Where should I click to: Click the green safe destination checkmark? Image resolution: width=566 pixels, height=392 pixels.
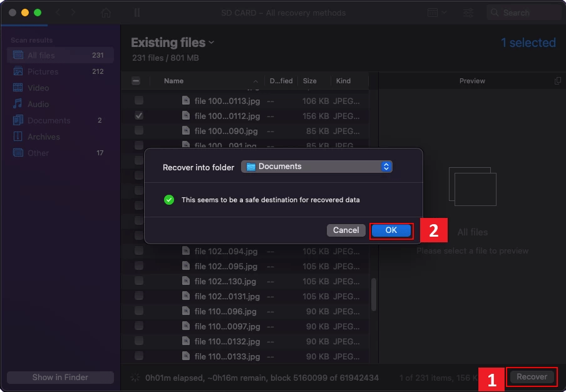169,200
